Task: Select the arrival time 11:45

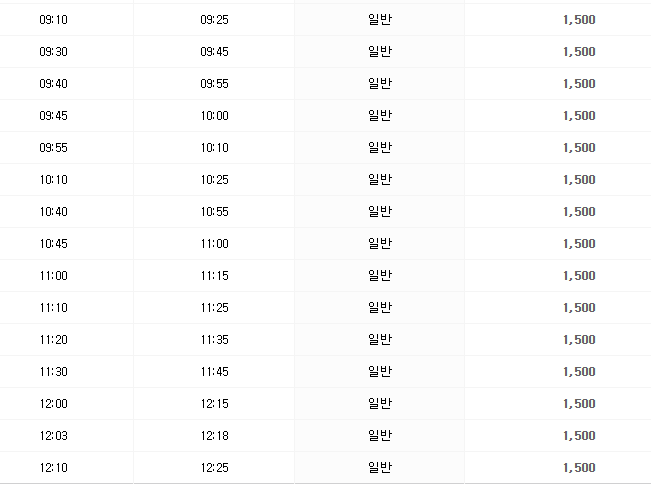Action: coord(214,372)
